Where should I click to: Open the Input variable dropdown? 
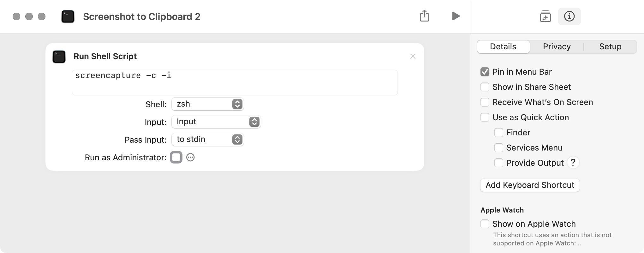(x=216, y=122)
